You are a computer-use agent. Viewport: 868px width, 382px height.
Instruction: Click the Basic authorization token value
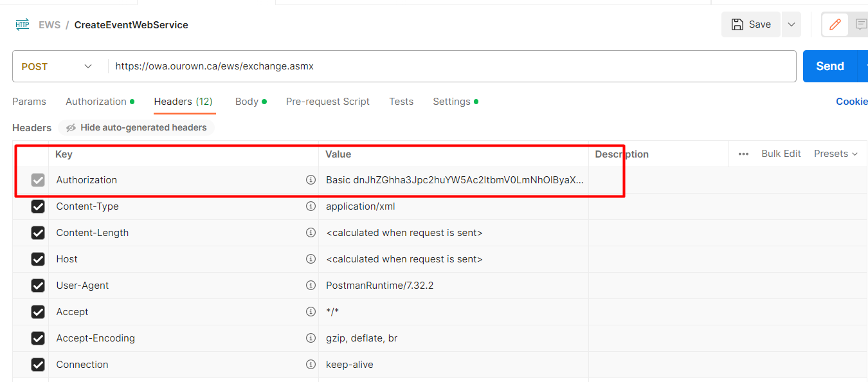(455, 180)
